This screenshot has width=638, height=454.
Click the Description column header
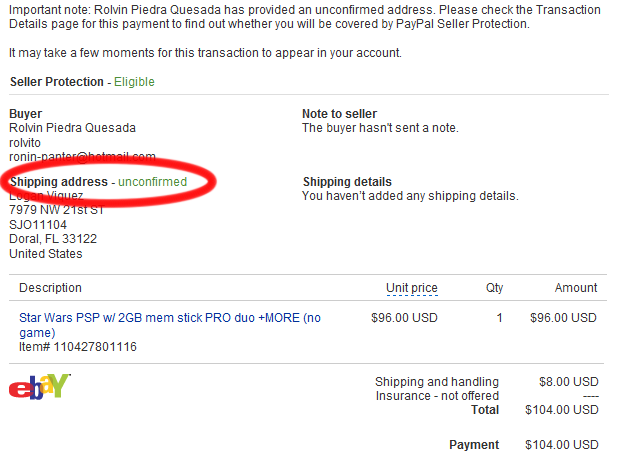pyautogui.click(x=50, y=288)
